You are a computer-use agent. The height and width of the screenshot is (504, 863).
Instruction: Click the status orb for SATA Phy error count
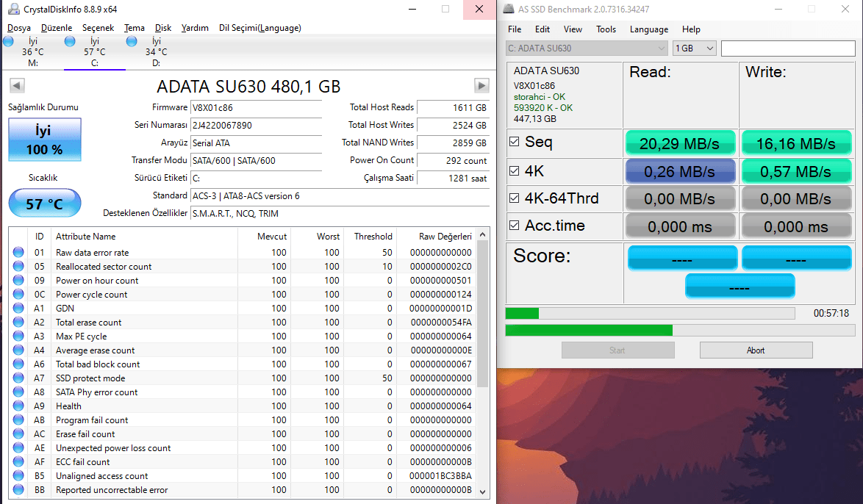pyautogui.click(x=18, y=392)
